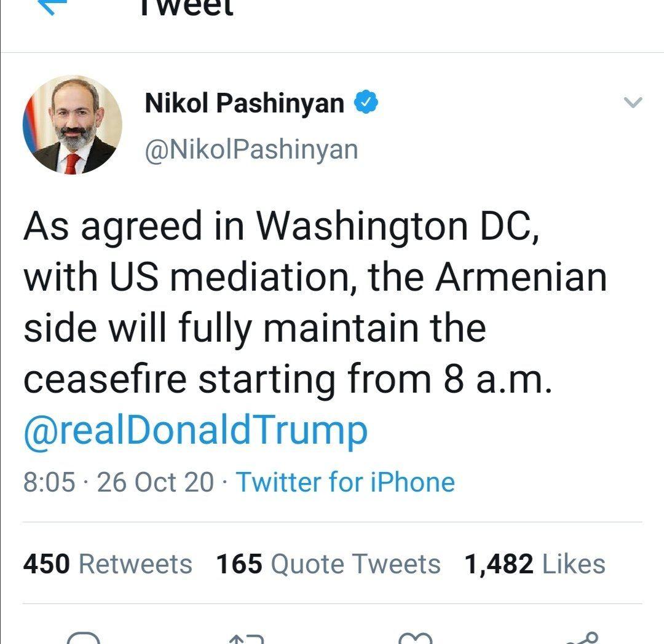The image size is (664, 644).
Task: Click the ceasefire tweet body text
Action: point(315,303)
